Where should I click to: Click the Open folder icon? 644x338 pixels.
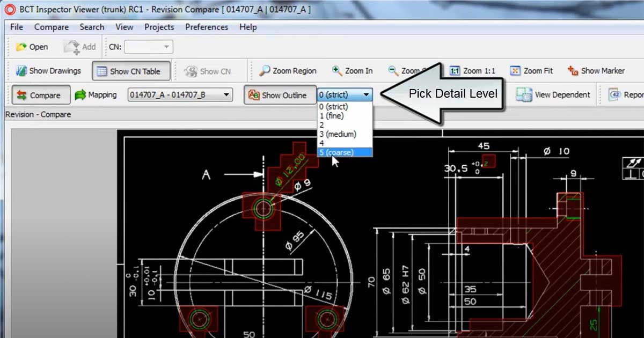pyautogui.click(x=21, y=47)
